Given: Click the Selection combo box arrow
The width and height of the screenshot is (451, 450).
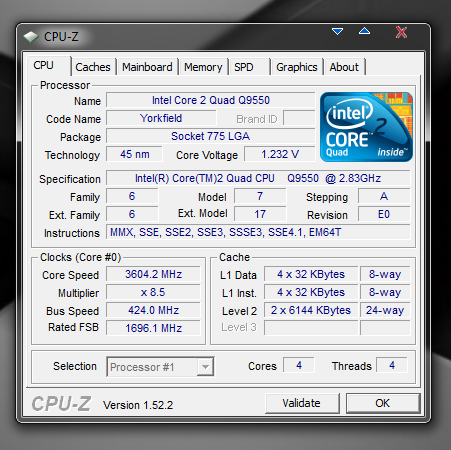Looking at the screenshot, I should (205, 367).
